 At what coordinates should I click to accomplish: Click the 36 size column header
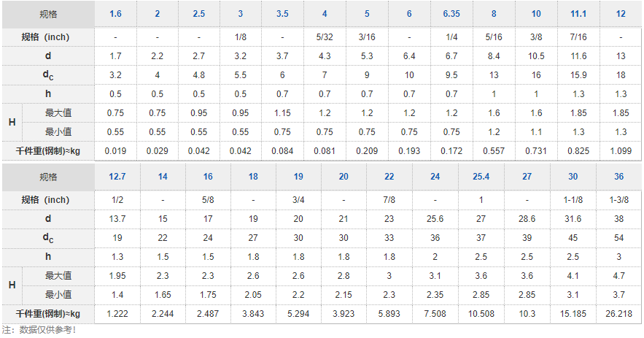point(618,177)
